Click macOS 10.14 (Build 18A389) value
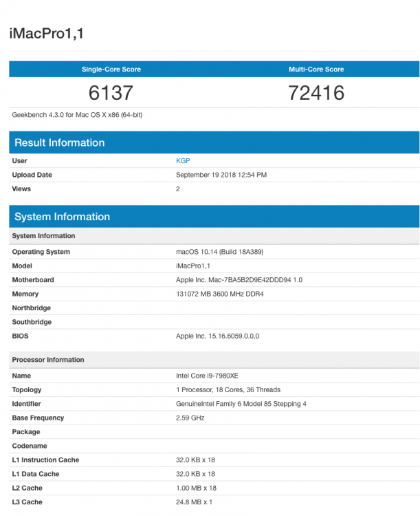Viewport: 420px width, 516px height. pos(219,252)
